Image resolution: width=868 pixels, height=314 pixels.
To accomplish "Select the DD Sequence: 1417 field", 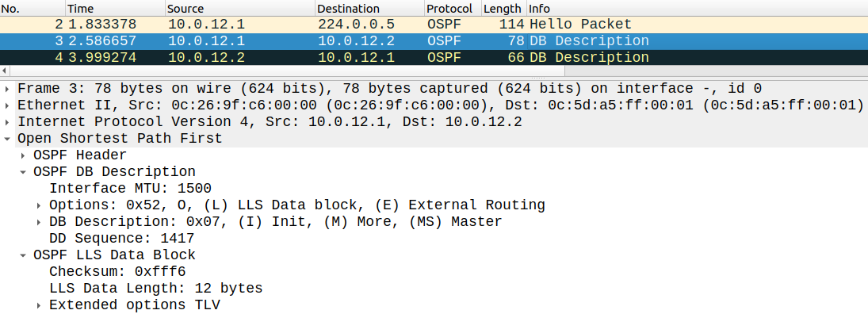I will [x=122, y=239].
